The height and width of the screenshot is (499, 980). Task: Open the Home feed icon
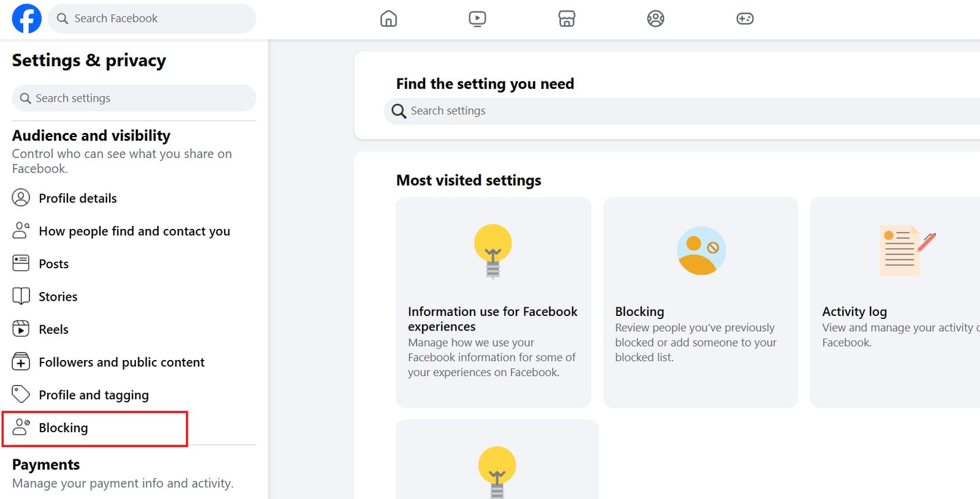[x=388, y=19]
